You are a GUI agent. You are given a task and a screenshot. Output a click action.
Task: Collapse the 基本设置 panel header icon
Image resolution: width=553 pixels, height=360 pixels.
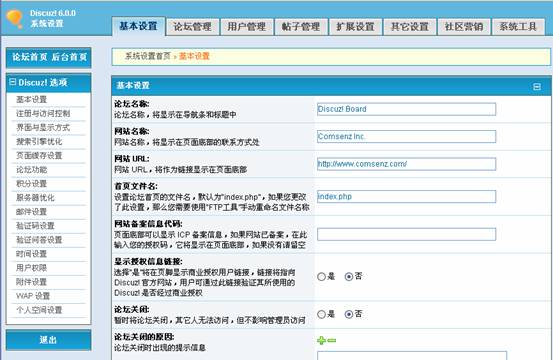click(x=537, y=86)
